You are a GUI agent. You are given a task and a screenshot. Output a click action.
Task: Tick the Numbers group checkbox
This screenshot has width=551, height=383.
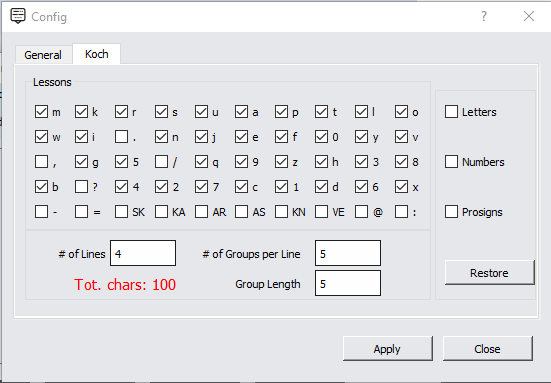coord(451,162)
